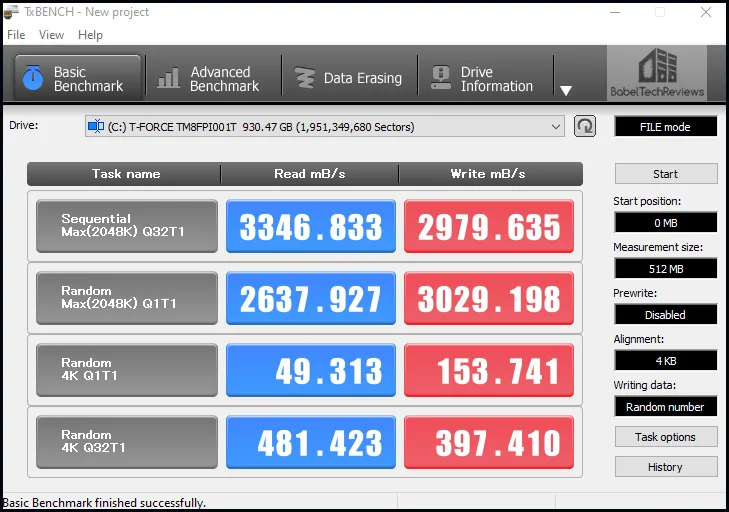Click the Alignment: label
This screenshot has width=729, height=512.
pyautogui.click(x=638, y=339)
